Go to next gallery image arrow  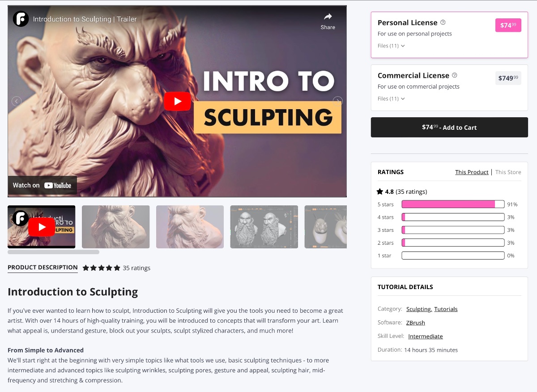(x=338, y=101)
